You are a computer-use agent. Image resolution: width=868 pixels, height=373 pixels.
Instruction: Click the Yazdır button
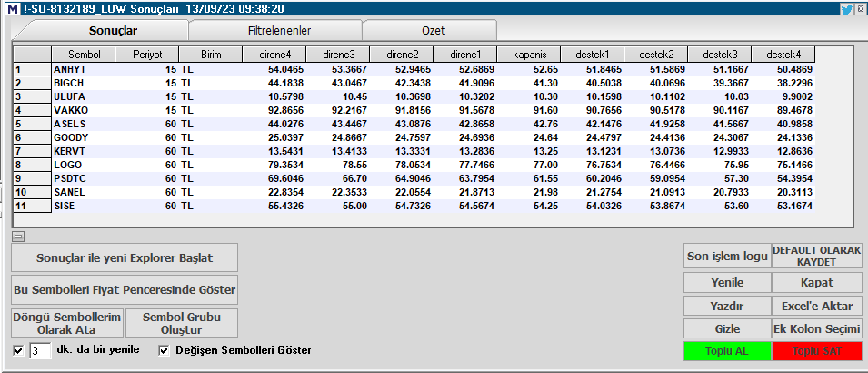point(727,306)
